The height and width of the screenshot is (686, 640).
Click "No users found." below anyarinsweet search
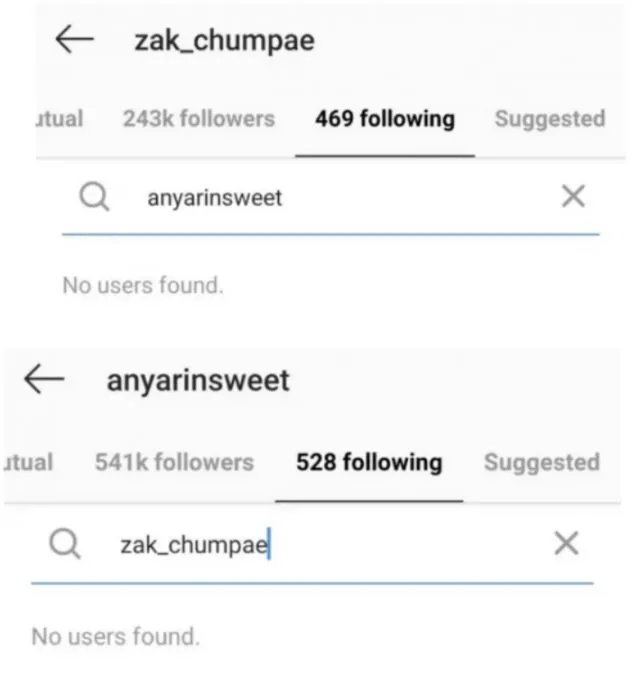coord(142,285)
